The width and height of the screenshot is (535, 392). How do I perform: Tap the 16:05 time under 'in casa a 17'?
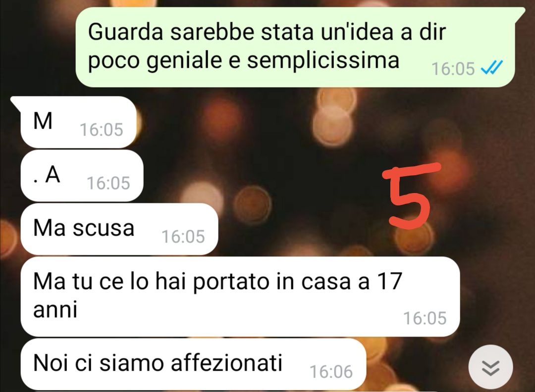425,318
